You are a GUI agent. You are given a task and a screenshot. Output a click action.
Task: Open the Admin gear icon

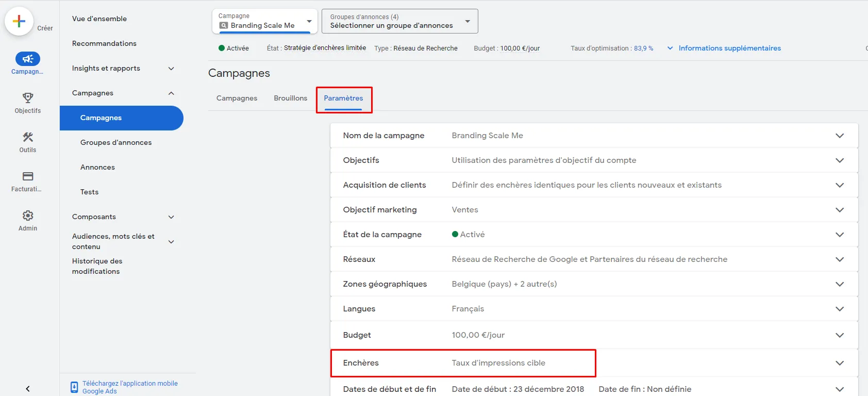(x=28, y=215)
